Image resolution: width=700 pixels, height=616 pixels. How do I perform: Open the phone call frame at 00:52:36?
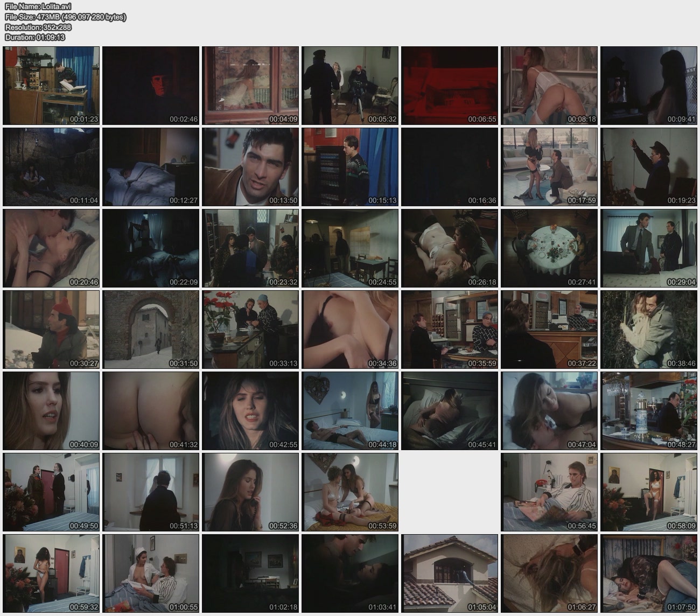(x=250, y=492)
